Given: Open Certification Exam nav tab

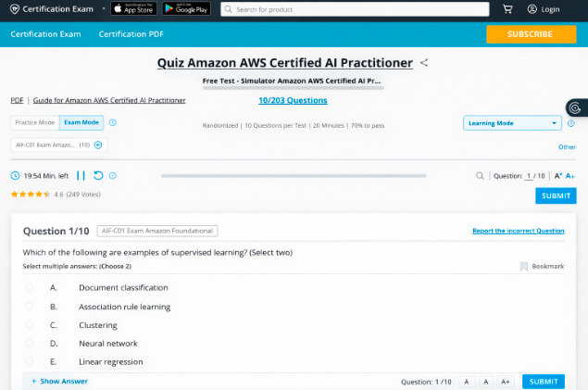Looking at the screenshot, I should click(x=45, y=34).
